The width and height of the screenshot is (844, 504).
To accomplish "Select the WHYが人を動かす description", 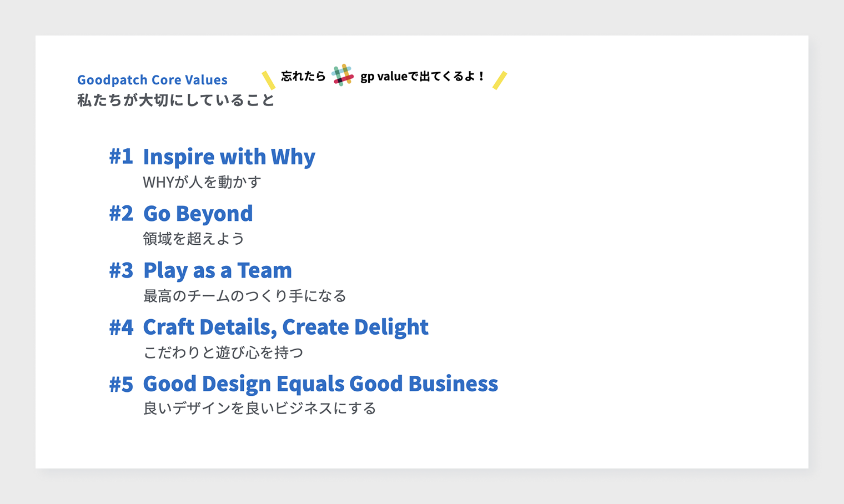I will tap(202, 182).
